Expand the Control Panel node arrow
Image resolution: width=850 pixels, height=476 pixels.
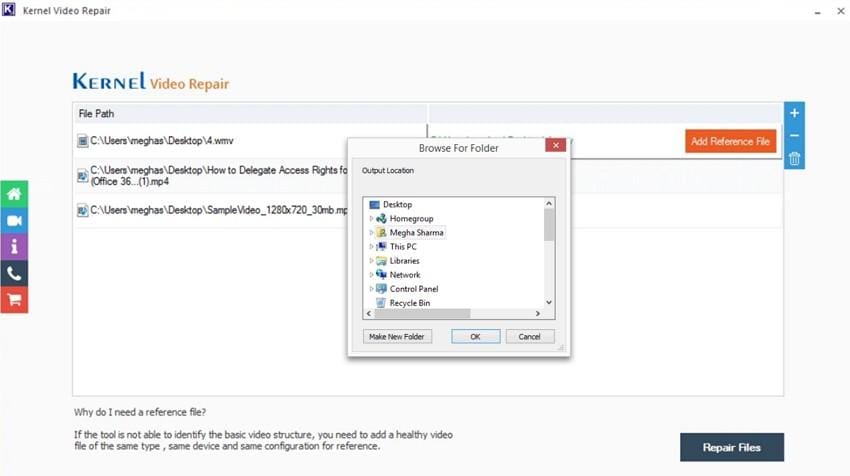[371, 289]
